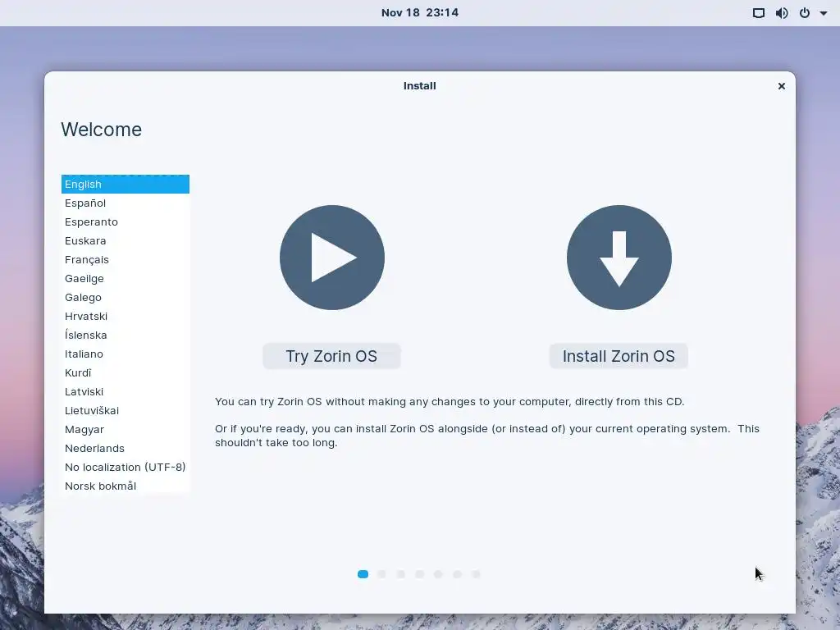
Task: Select Lietuviškai language
Action: [126, 410]
